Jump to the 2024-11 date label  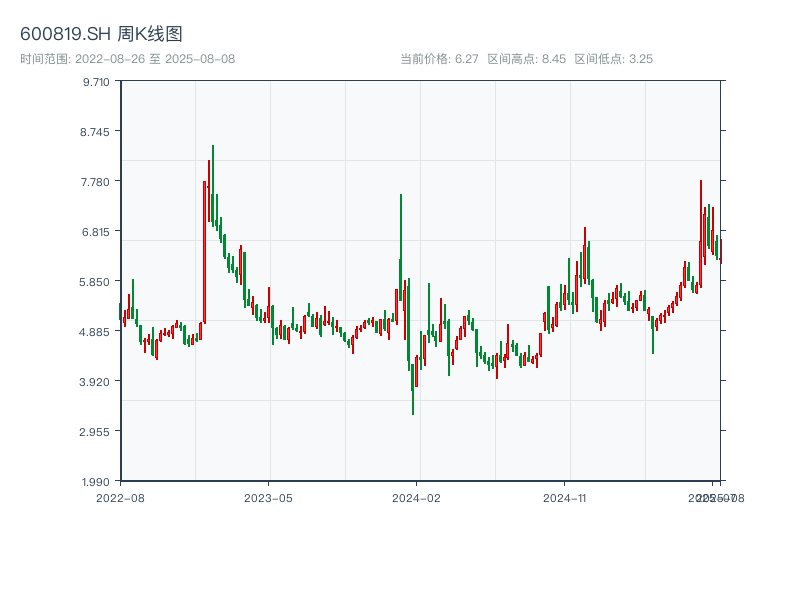(565, 497)
